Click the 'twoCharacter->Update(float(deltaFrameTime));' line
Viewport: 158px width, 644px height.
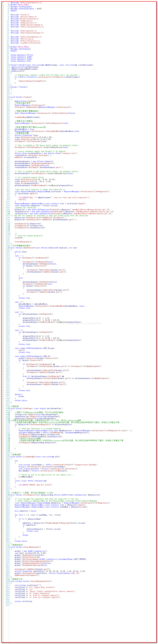(37, 414)
